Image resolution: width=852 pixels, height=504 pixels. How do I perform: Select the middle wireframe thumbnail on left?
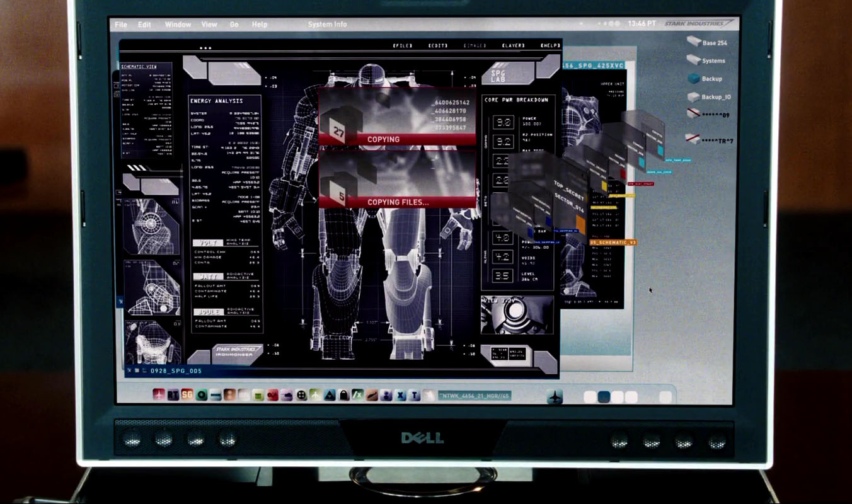coord(152,287)
